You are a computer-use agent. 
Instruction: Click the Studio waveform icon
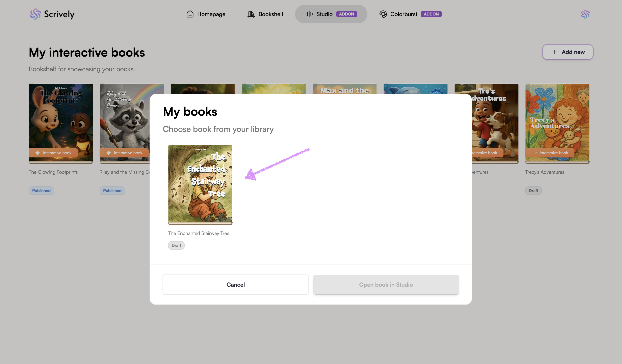[309, 14]
